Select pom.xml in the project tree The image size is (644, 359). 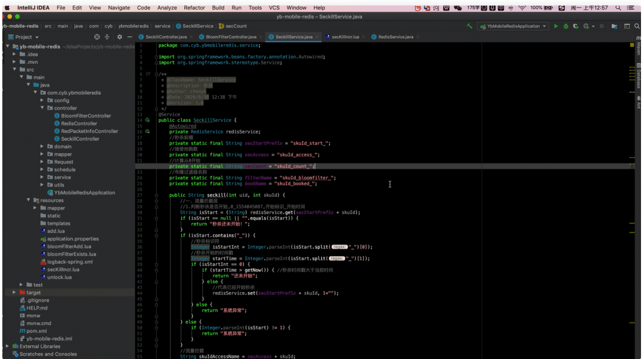point(36,331)
